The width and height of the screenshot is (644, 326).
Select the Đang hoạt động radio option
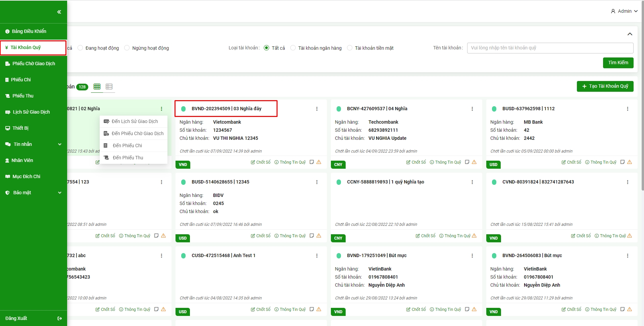click(80, 48)
